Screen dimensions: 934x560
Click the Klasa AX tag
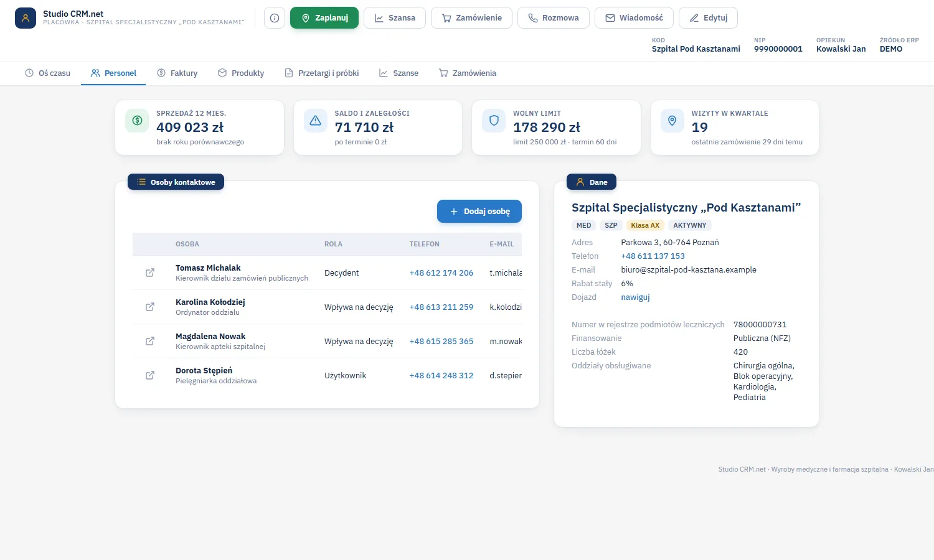645,225
